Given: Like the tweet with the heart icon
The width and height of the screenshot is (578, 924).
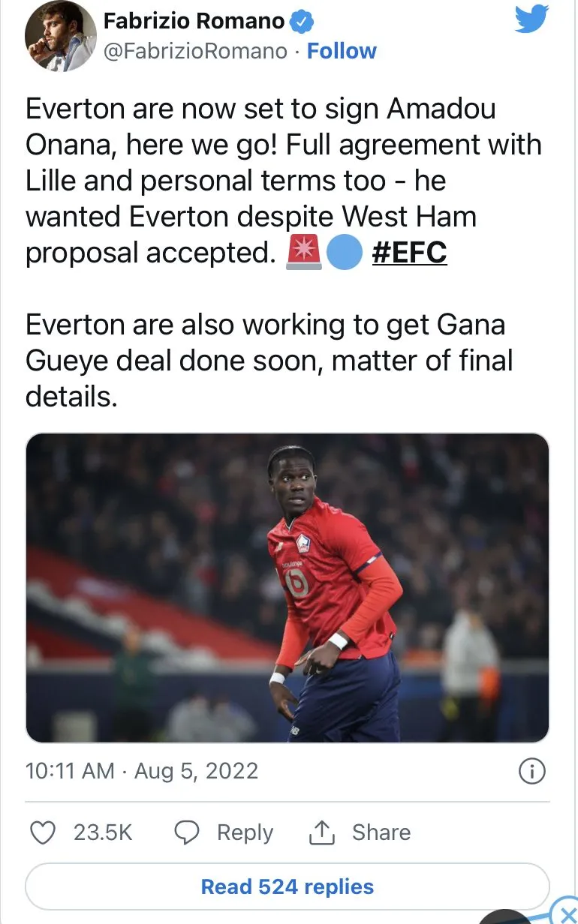Looking at the screenshot, I should (x=44, y=832).
